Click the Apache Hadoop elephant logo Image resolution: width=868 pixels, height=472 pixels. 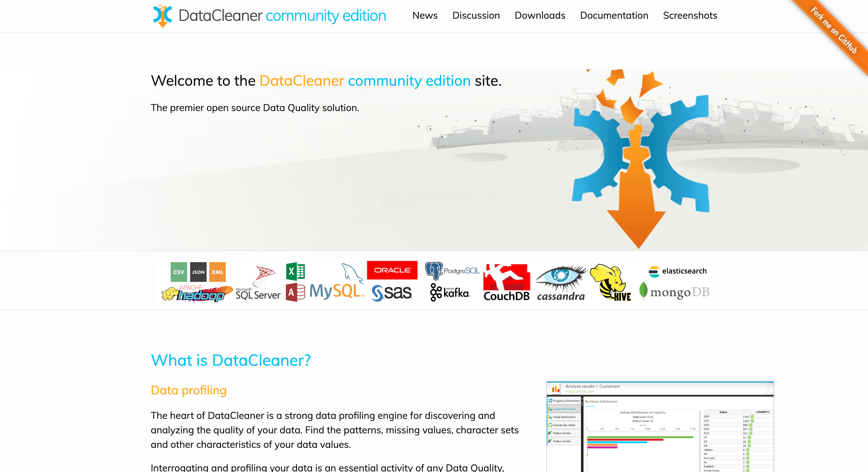tap(197, 294)
